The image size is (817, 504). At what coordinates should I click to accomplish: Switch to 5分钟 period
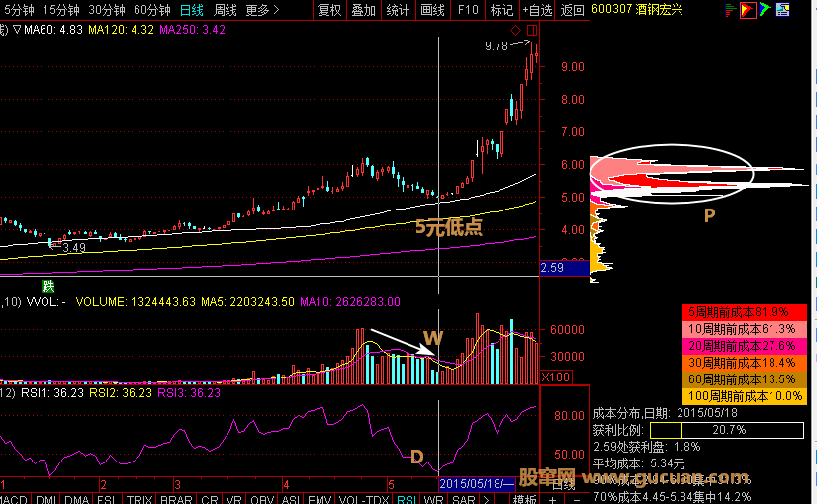tap(18, 10)
